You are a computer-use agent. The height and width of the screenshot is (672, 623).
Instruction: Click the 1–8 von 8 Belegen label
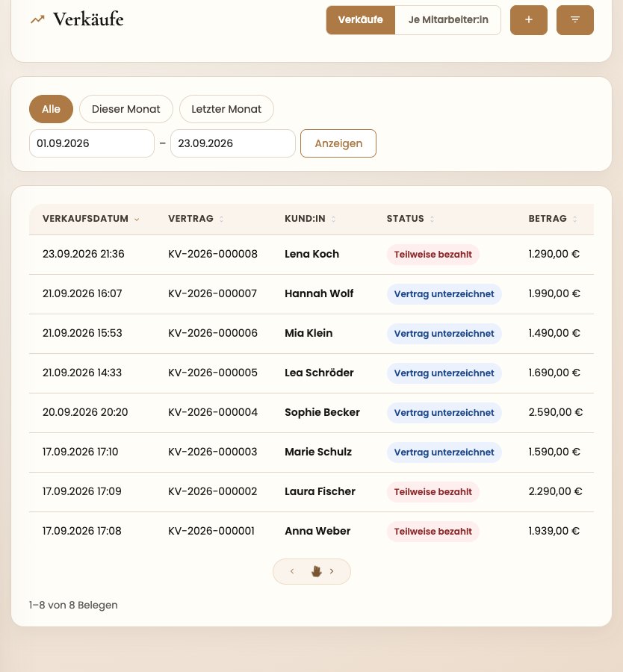pyautogui.click(x=73, y=605)
